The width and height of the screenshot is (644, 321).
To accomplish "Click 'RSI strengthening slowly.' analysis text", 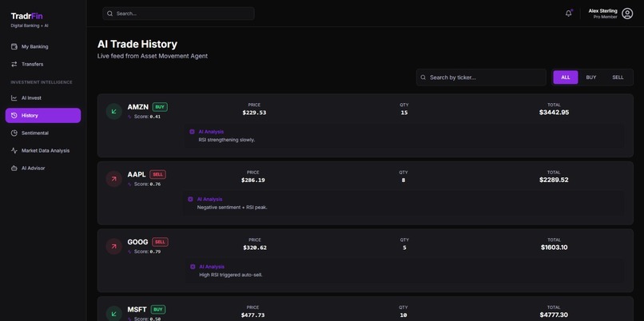I will pos(227,140).
